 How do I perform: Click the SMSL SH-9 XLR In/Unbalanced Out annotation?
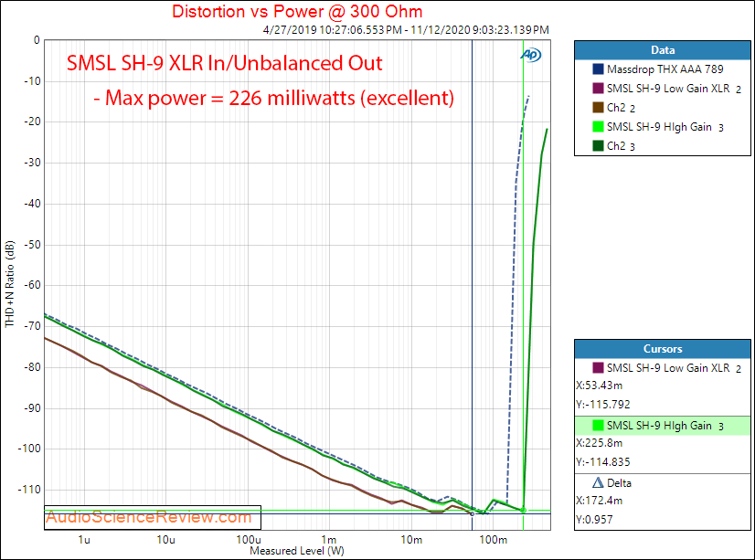pyautogui.click(x=224, y=64)
